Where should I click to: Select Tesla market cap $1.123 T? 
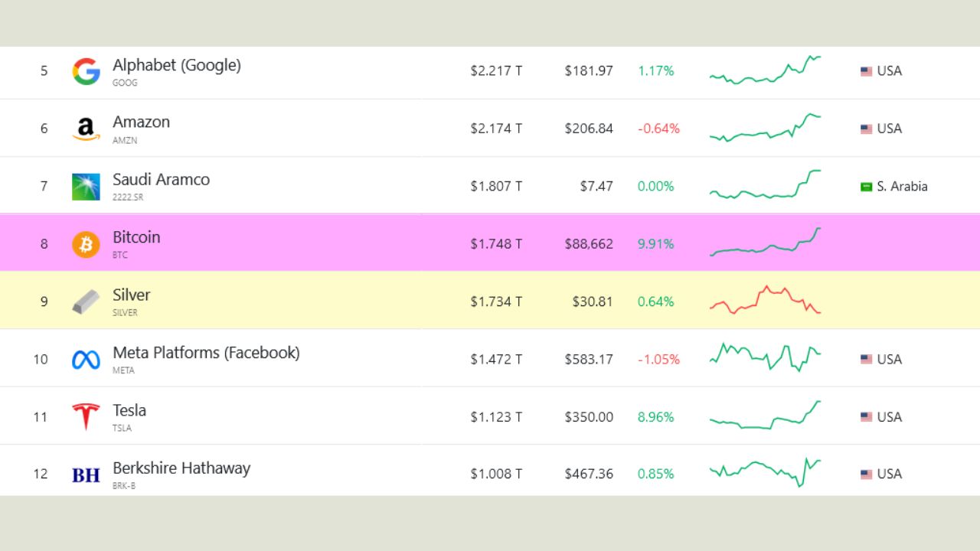tap(496, 417)
